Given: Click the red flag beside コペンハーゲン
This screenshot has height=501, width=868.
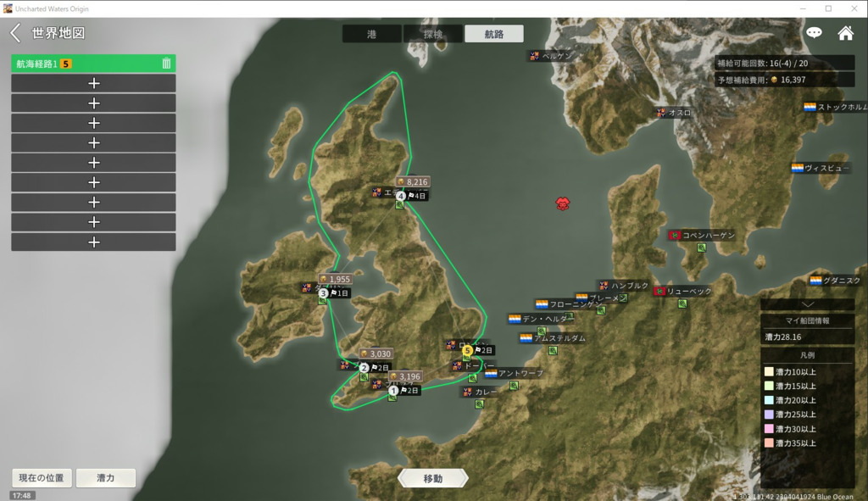Looking at the screenshot, I should pyautogui.click(x=674, y=236).
